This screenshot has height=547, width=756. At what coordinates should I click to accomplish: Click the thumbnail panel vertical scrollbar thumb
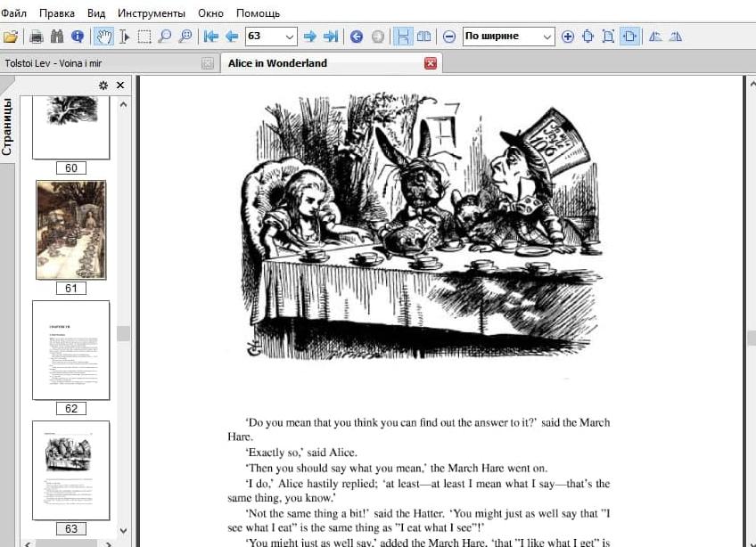point(123,333)
